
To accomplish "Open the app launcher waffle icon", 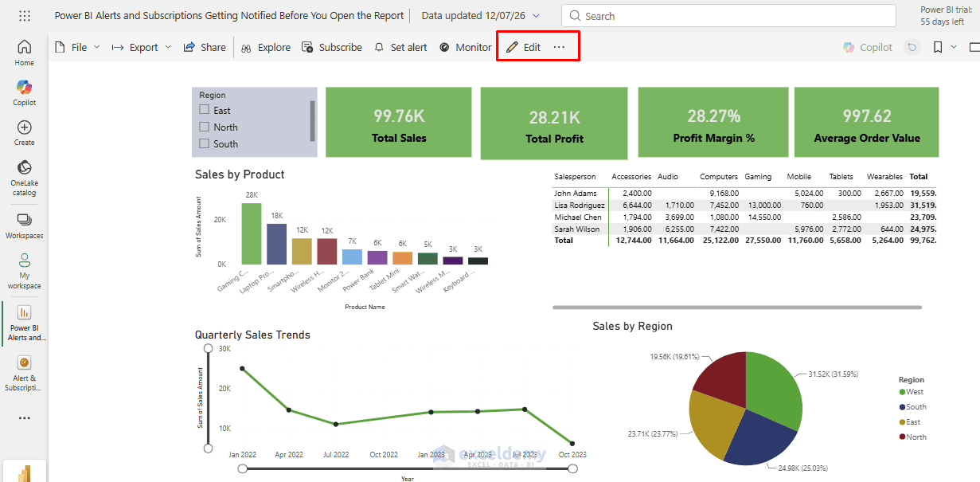I will [25, 16].
